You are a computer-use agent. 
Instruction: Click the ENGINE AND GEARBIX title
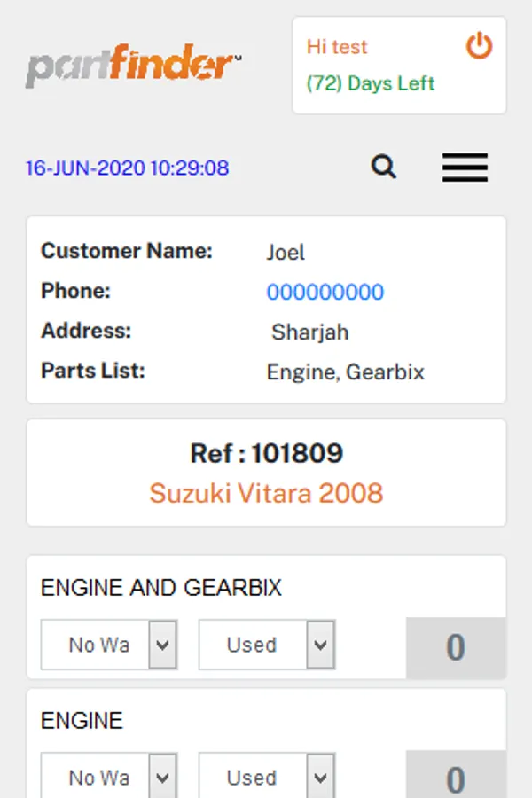point(160,588)
